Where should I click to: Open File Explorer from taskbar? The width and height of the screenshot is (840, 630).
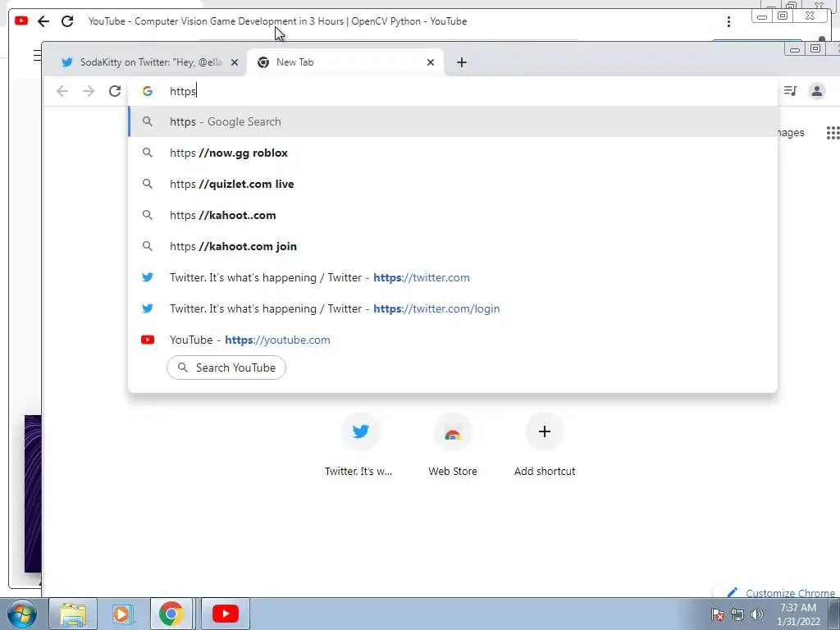click(x=73, y=614)
